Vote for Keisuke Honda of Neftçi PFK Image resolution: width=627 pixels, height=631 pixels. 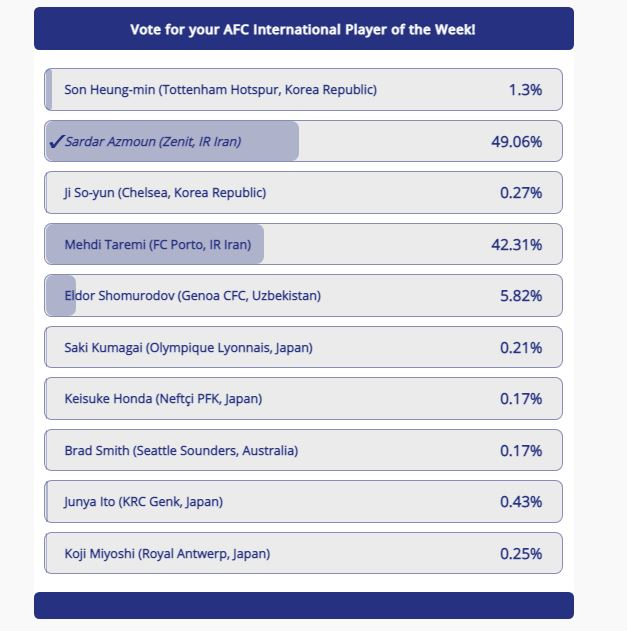303,399
